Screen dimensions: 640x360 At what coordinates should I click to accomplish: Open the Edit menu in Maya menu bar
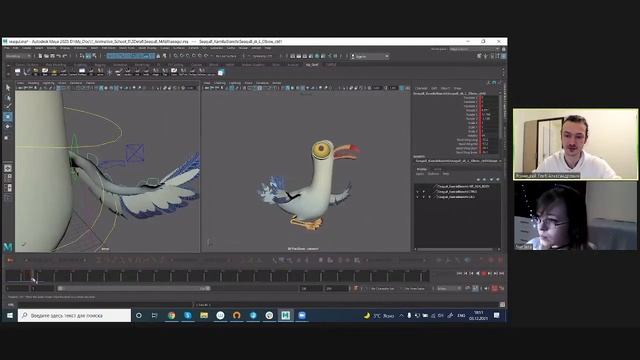(x=16, y=48)
